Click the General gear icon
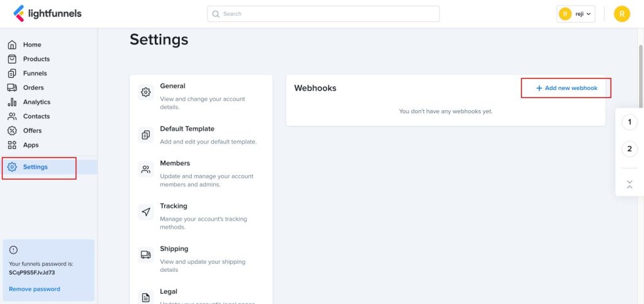The image size is (644, 304). [146, 93]
